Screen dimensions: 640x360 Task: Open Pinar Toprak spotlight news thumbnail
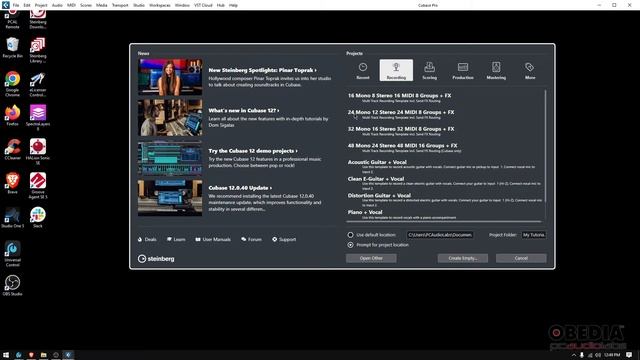coord(170,77)
